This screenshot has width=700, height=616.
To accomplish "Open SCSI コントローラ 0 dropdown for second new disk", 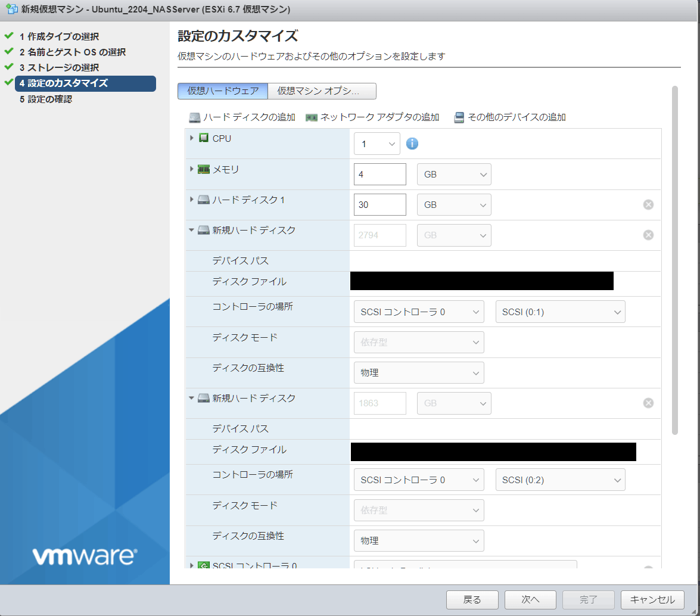I will click(419, 480).
